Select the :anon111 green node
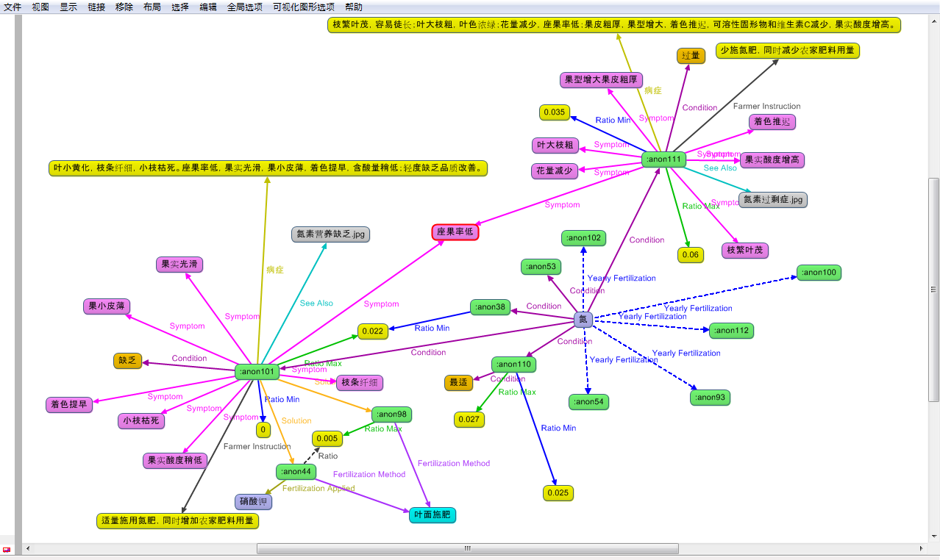The width and height of the screenshot is (940, 560). point(663,159)
